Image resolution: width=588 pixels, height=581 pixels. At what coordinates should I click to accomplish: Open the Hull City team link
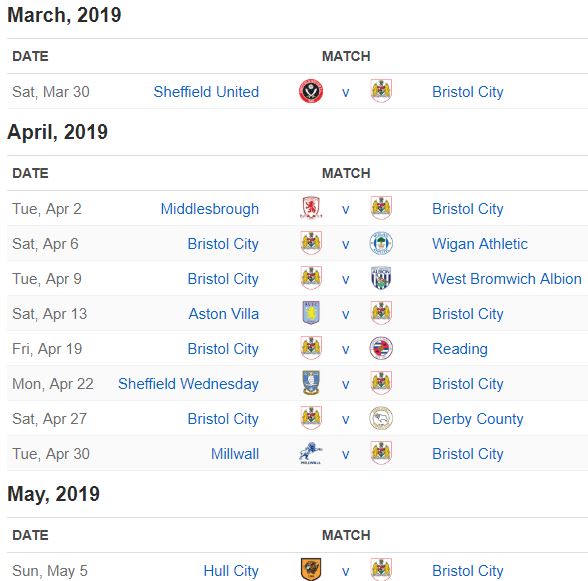point(231,570)
